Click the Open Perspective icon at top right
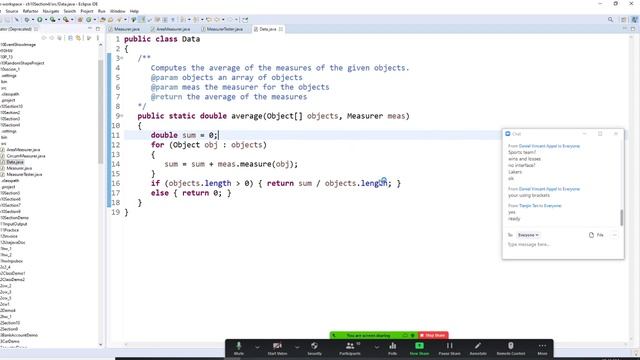This screenshot has height=360, width=640. tap(623, 20)
